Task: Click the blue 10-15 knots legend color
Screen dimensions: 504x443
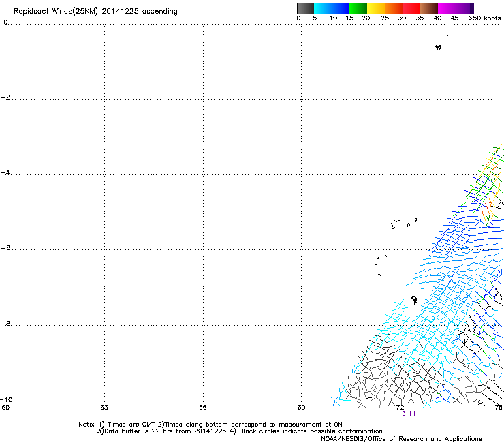Action: tap(341, 8)
